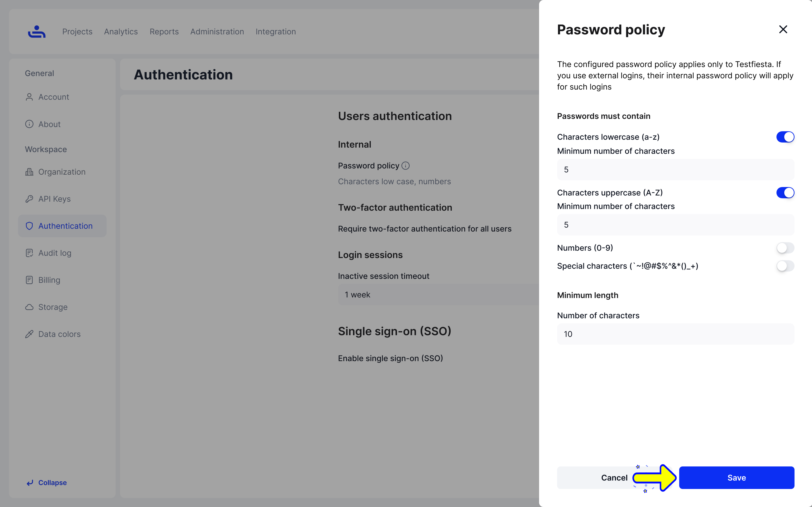Screen dimensions: 812x507
Task: Click the Data colors eyedropper icon
Action: [x=29, y=334]
